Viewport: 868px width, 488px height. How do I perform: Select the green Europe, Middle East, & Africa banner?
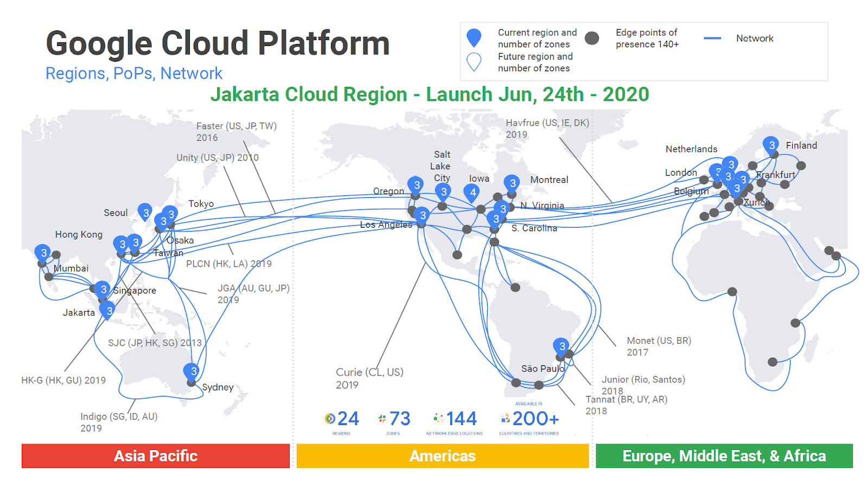(x=724, y=456)
